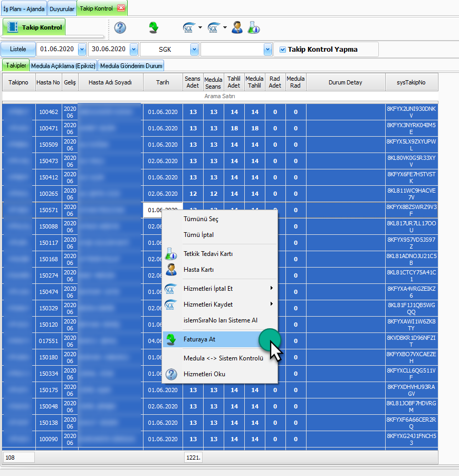The width and height of the screenshot is (459, 476).
Task: Click the Takip Kontrol green button
Action: pyautogui.click(x=34, y=27)
